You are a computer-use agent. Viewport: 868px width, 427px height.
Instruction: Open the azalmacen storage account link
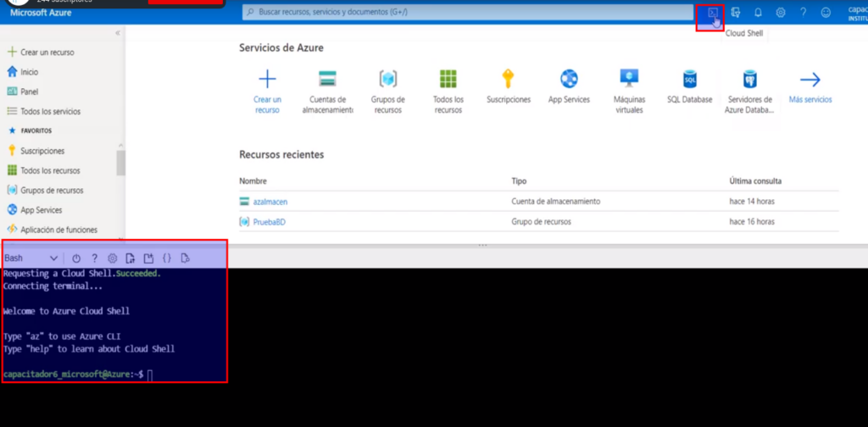coord(270,202)
